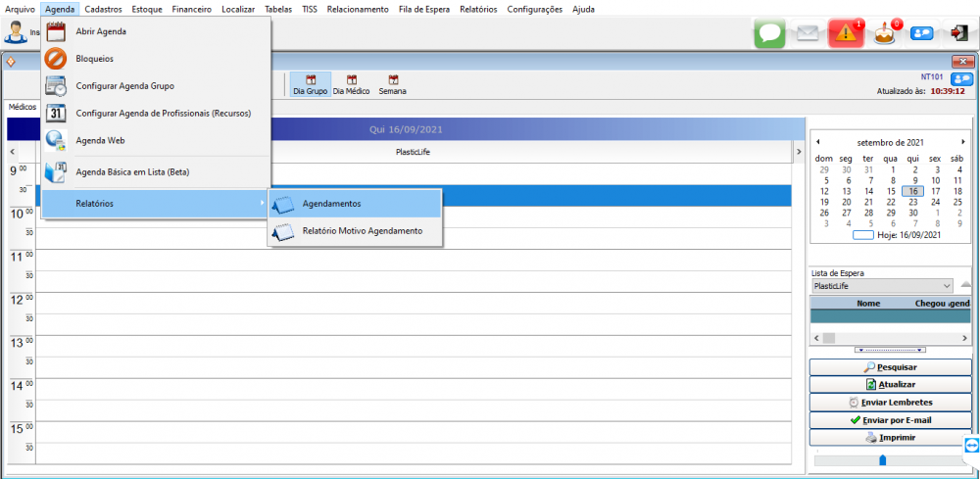980x479 pixels.
Task: Open Agenda Web option
Action: [100, 140]
